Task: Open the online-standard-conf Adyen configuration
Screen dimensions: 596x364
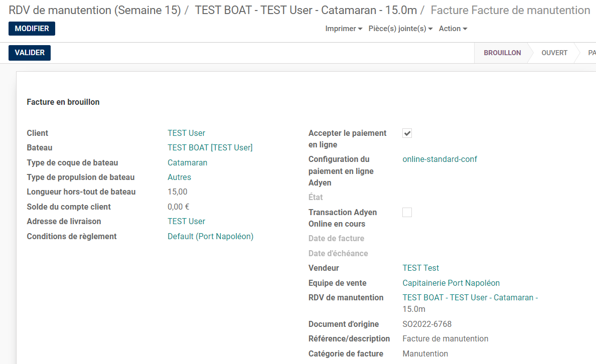Action: coord(439,159)
